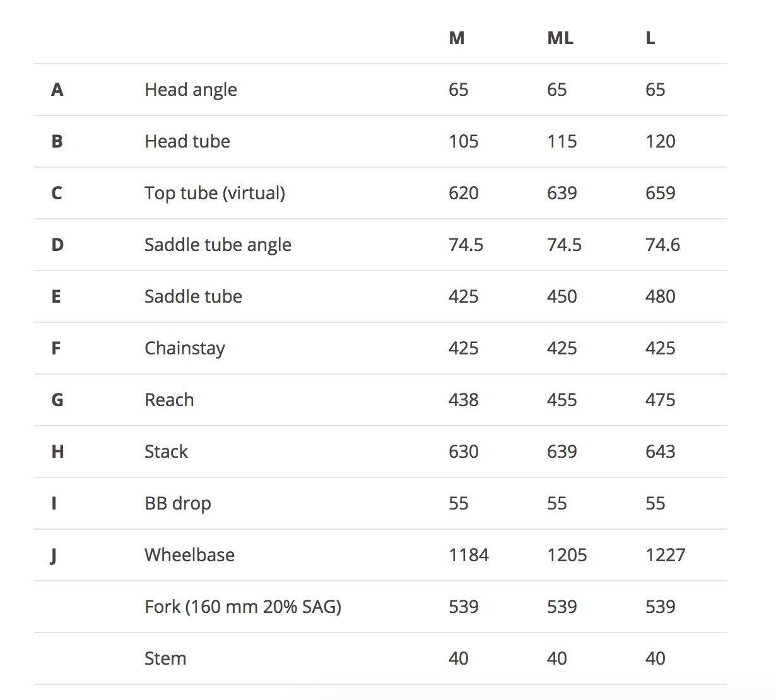
Task: Click the Chainstay row label
Action: point(184,348)
